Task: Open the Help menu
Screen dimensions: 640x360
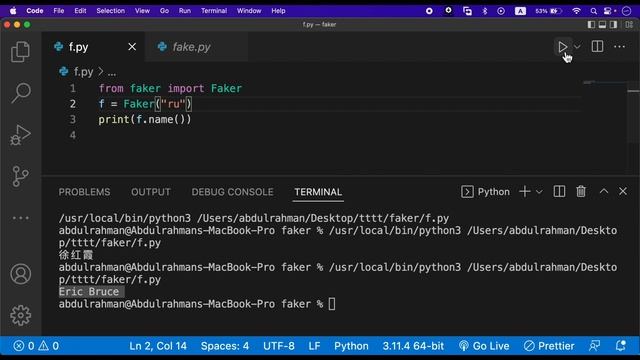Action: [278, 11]
